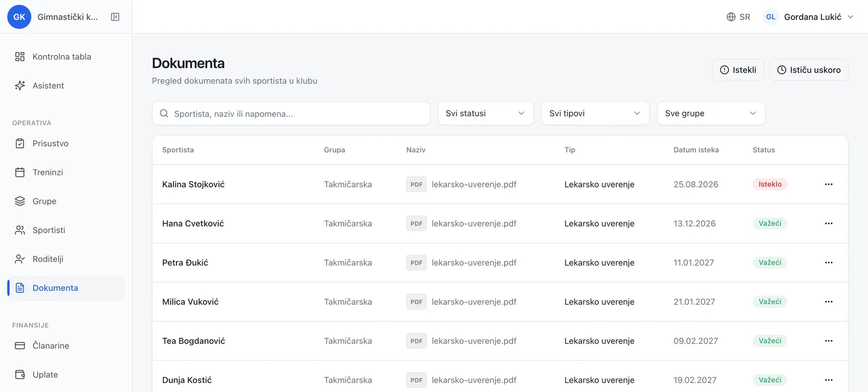The height and width of the screenshot is (392, 868).
Task: Click PDF icon in Tea Bogdanović row
Action: click(417, 341)
